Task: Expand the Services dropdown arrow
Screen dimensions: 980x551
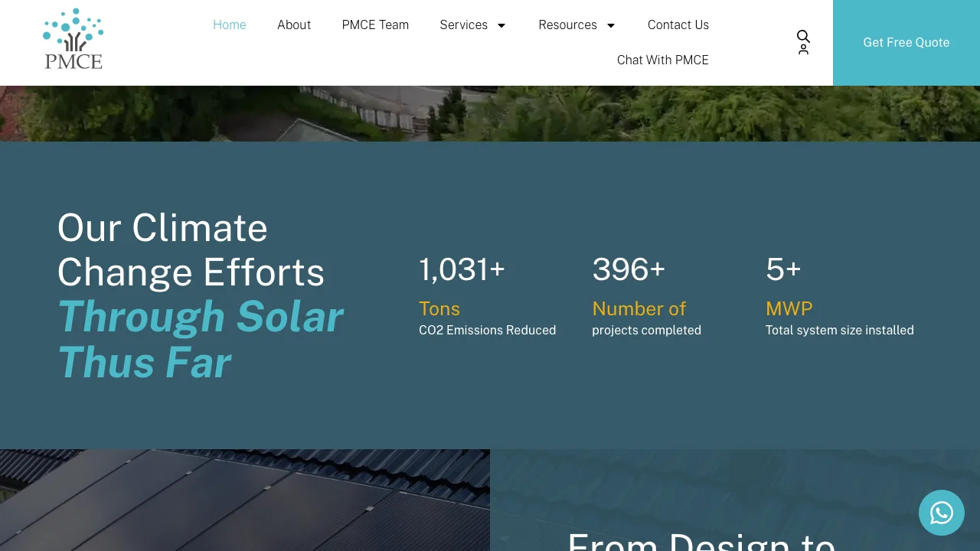Action: click(x=501, y=25)
